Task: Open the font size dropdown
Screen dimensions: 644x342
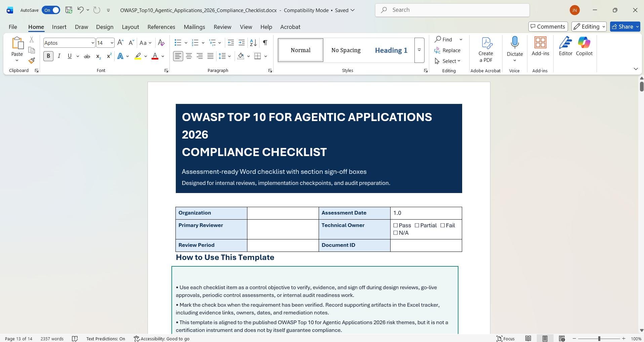Action: 112,43
